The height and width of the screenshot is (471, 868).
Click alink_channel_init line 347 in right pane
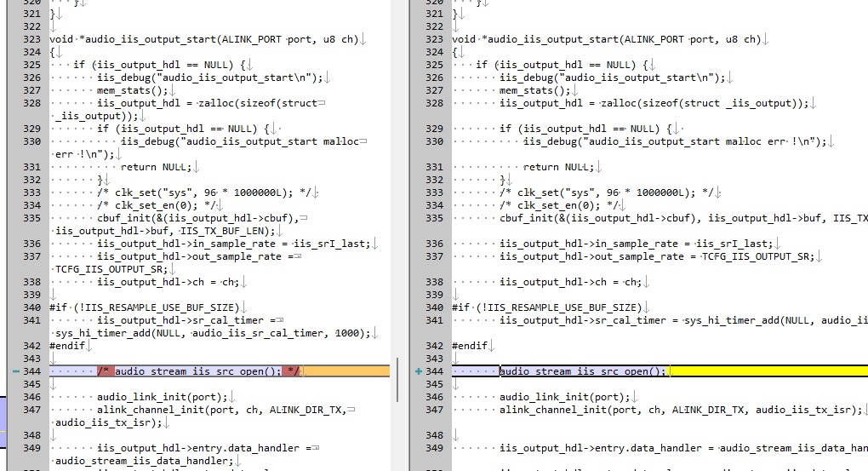point(681,410)
